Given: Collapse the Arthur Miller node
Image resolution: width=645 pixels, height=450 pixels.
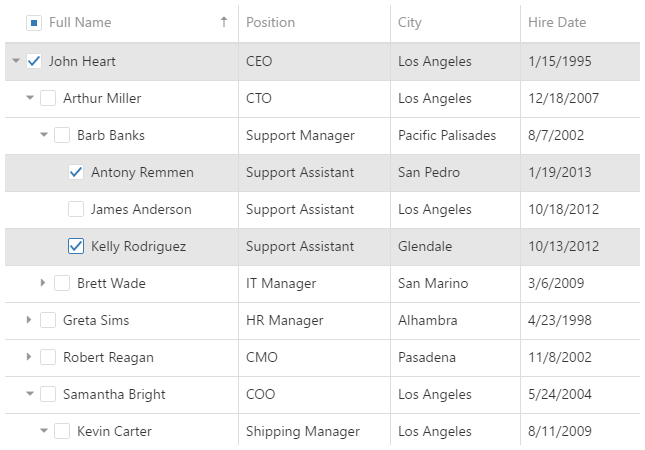Looking at the screenshot, I should (30, 98).
